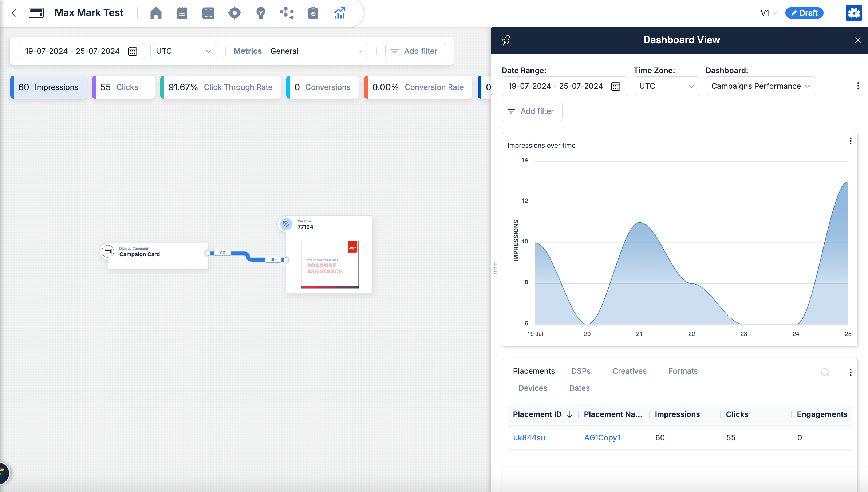
Task: Pin the Dashboard View panel
Action: [506, 40]
